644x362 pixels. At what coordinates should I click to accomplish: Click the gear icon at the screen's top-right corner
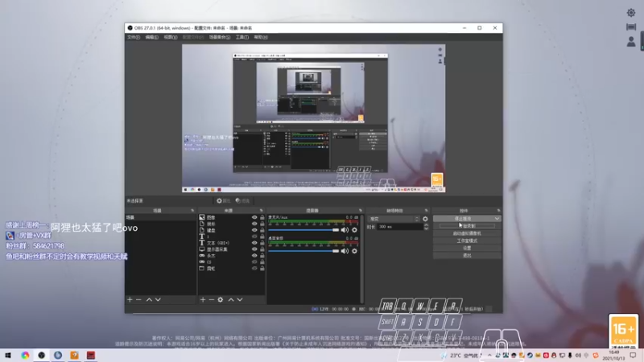[631, 13]
